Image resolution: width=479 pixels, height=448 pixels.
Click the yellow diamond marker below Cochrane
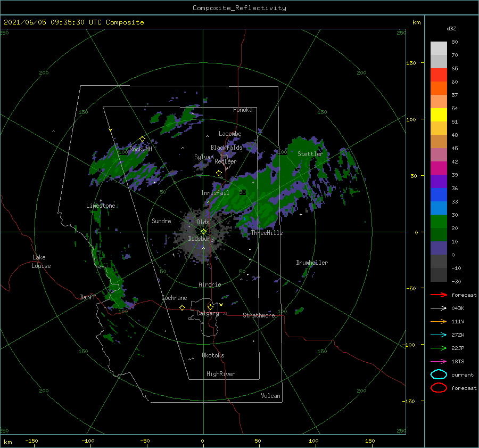tap(183, 308)
